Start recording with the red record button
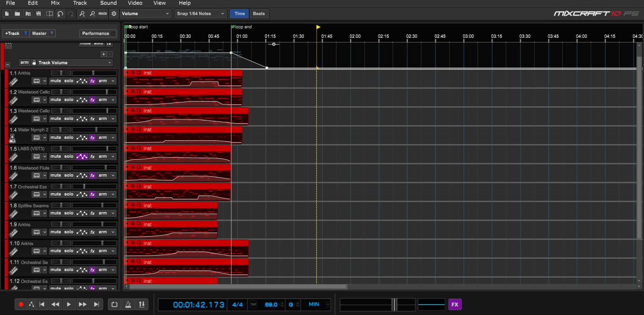644x315 pixels. pyautogui.click(x=21, y=305)
